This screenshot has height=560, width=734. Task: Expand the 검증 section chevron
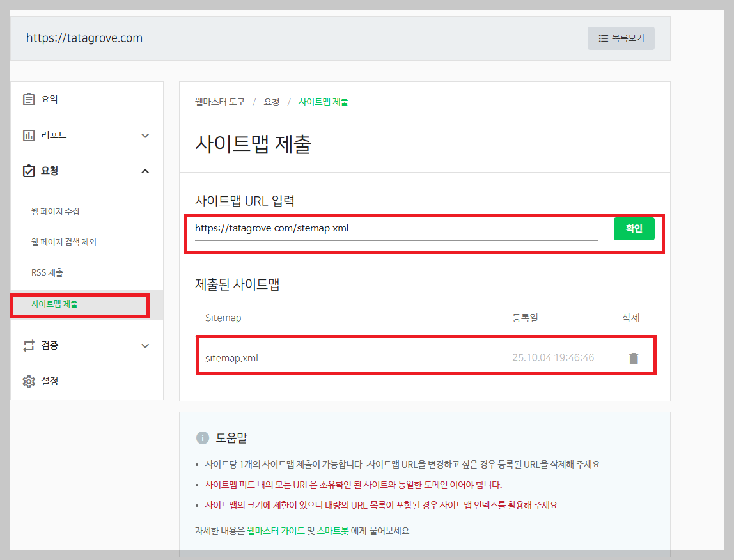(x=145, y=345)
